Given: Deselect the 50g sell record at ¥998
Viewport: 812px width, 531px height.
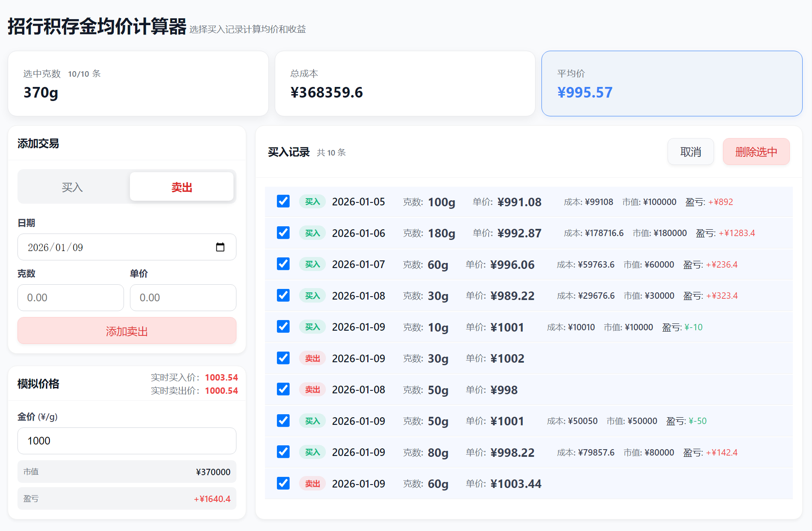Looking at the screenshot, I should coord(283,389).
